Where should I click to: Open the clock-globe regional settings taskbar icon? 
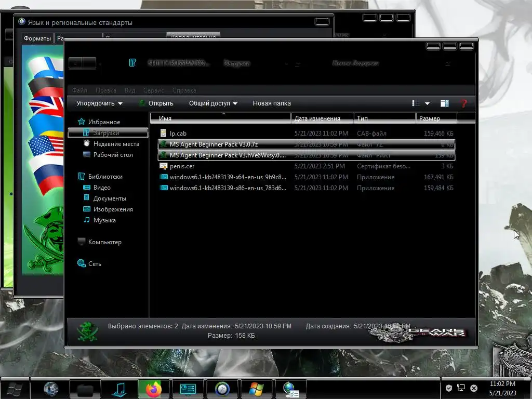pos(222,389)
